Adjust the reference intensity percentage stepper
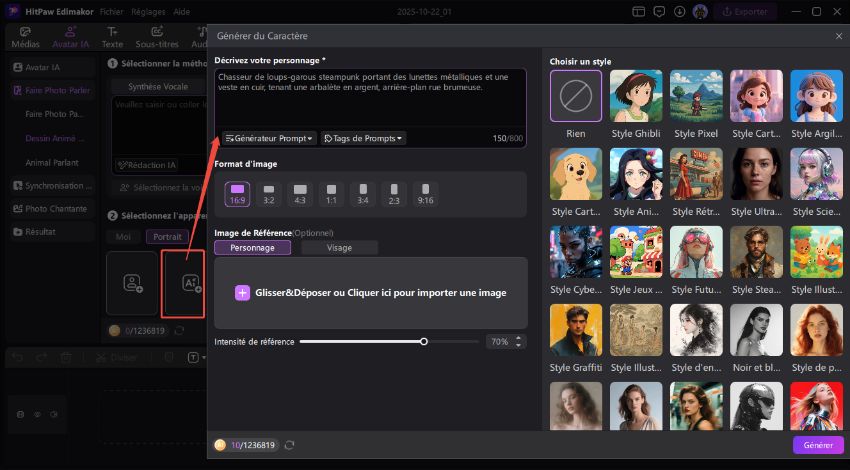The image size is (850, 470). pos(518,342)
